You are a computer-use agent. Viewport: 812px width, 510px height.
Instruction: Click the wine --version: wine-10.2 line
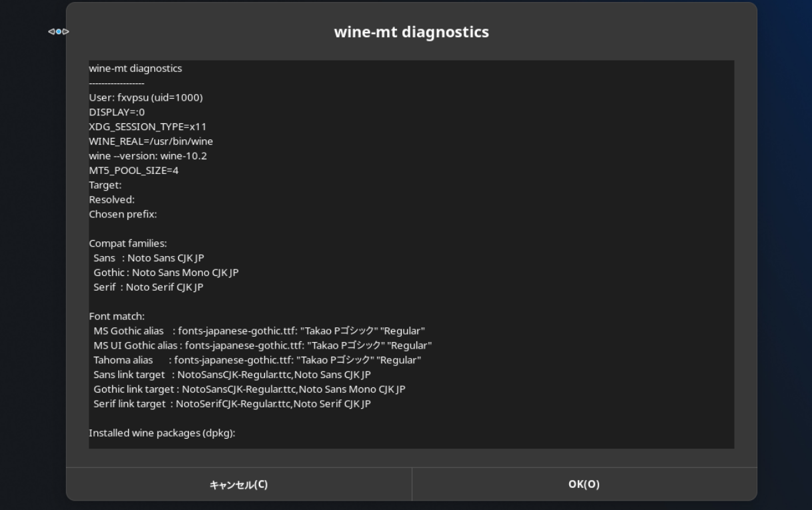point(148,155)
